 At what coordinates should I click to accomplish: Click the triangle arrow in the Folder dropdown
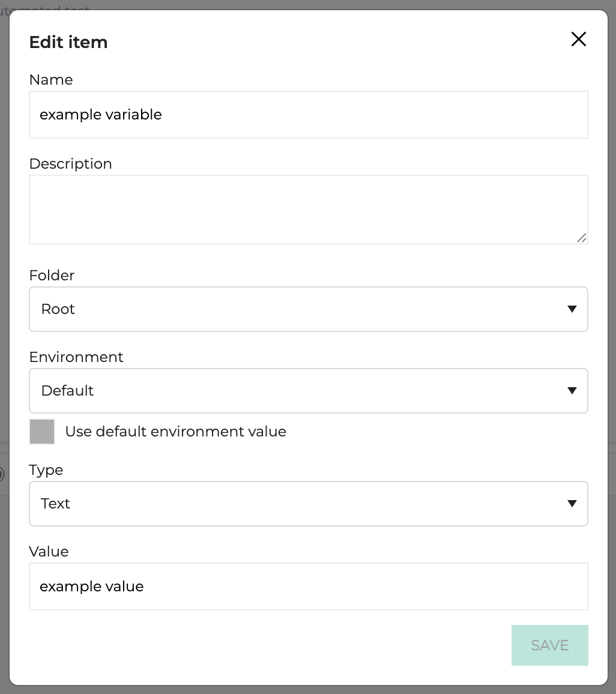pos(572,309)
